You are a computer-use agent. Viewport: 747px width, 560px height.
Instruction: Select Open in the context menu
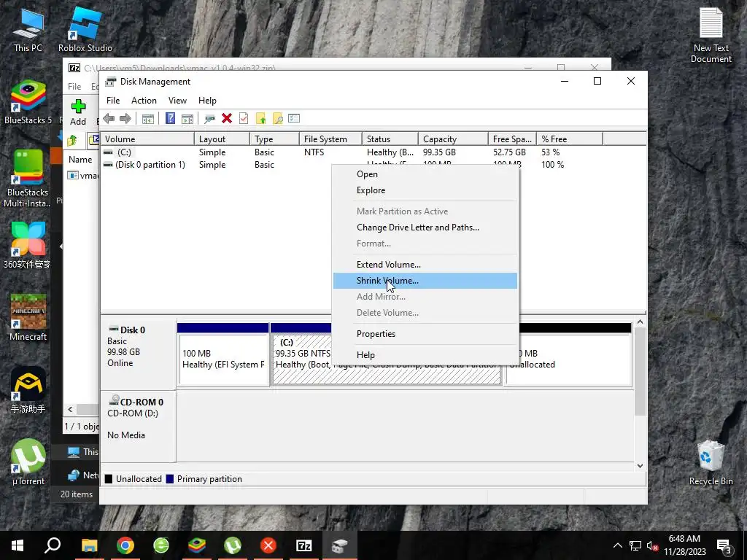point(425,174)
